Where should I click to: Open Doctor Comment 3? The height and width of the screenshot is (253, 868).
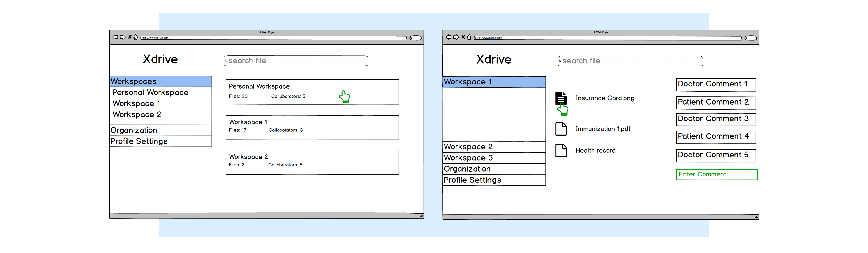pos(716,120)
